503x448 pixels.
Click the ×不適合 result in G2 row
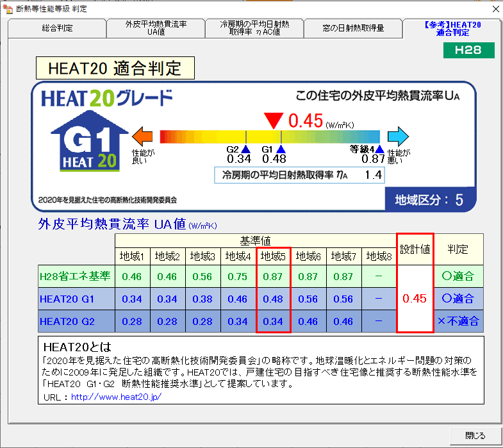point(458,321)
